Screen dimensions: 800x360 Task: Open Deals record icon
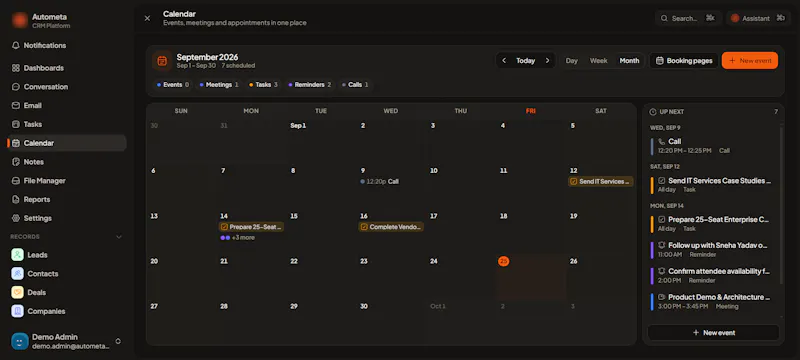tap(17, 293)
